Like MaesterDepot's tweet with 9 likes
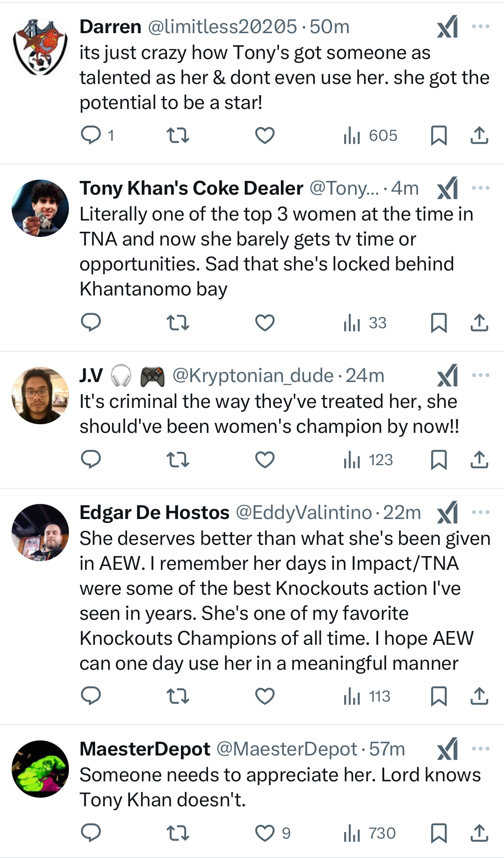Screen dimensions: 504x858 click(264, 833)
